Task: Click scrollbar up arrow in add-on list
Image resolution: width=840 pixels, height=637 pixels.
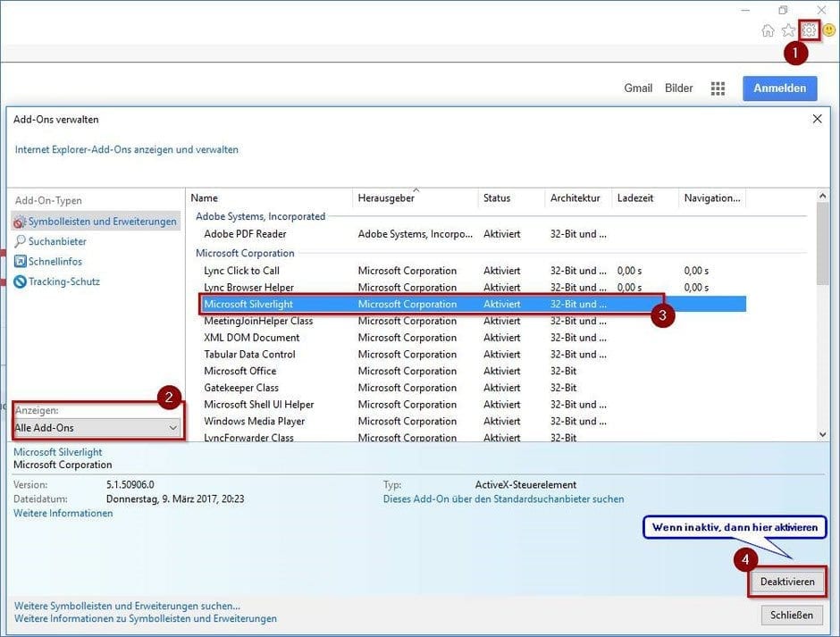Action: (x=823, y=196)
